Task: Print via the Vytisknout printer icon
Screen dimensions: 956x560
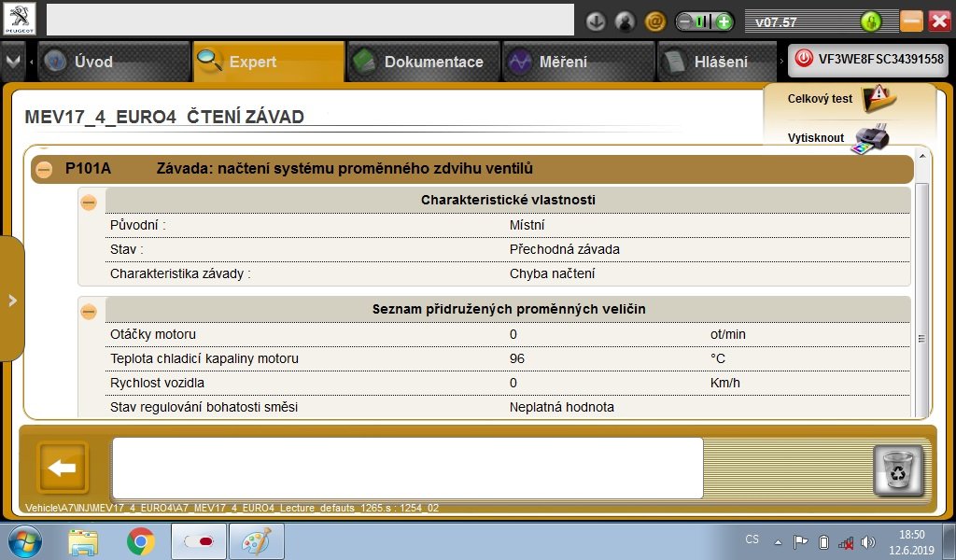Action: pos(872,138)
